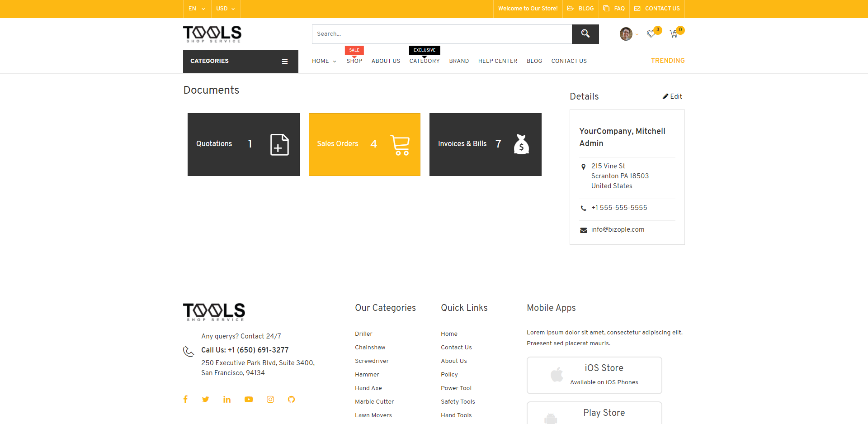This screenshot has height=424, width=868.
Task: Open the wishlist heart icon showing 3 items
Action: pyautogui.click(x=651, y=34)
